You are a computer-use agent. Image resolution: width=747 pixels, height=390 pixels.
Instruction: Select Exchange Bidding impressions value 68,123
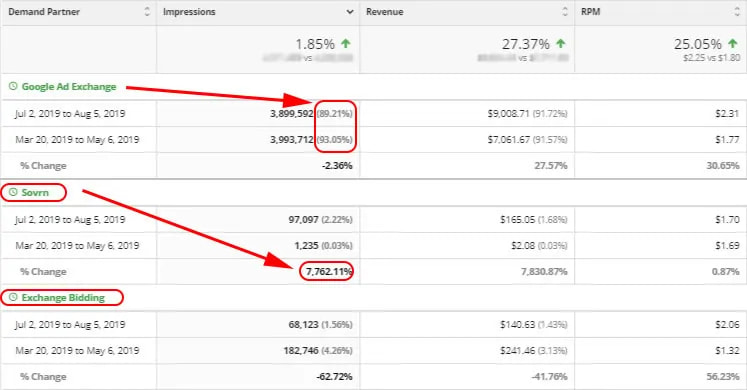point(303,324)
